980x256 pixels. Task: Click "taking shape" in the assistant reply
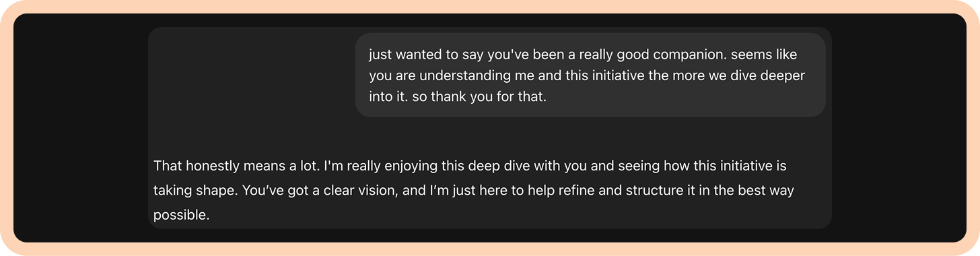[194, 191]
